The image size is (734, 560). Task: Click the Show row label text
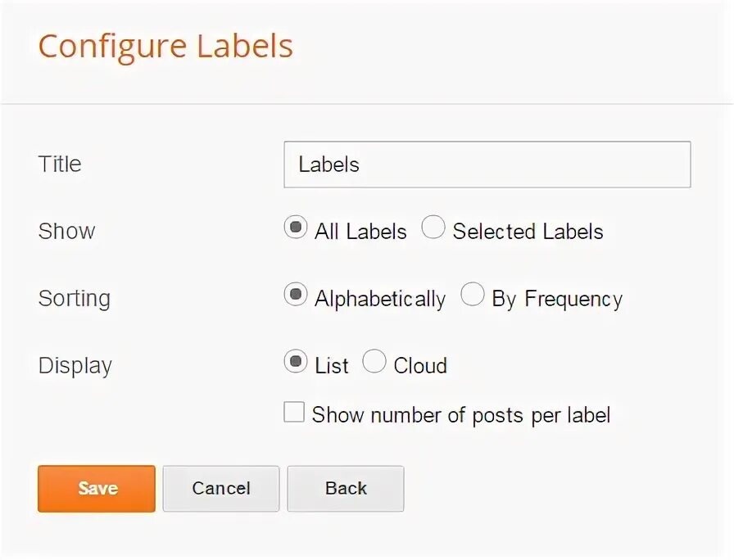66,231
